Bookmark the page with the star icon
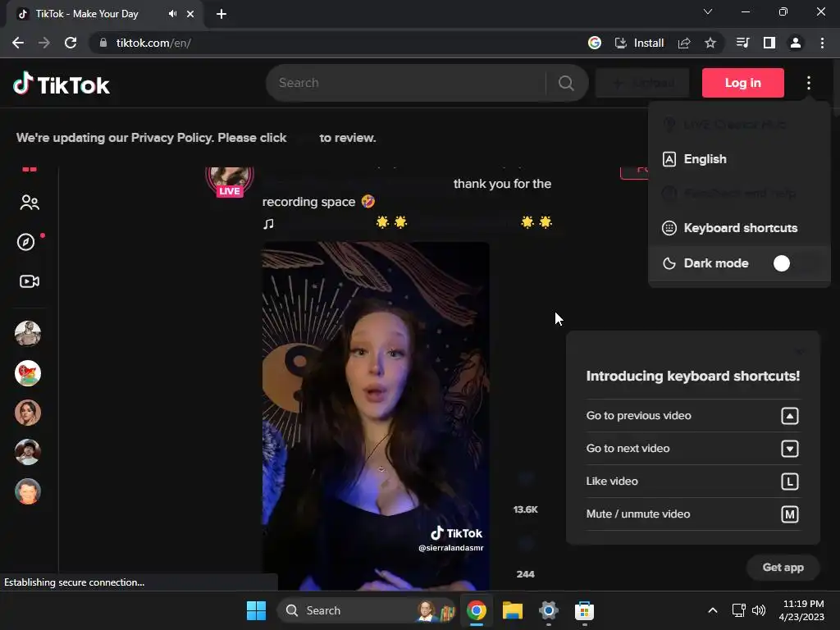The width and height of the screenshot is (840, 630). (x=710, y=43)
